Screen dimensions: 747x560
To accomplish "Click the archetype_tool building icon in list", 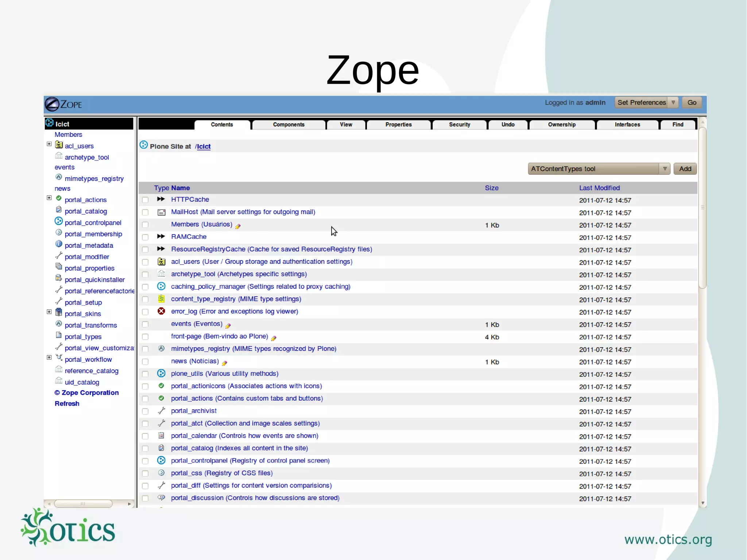I will [161, 274].
